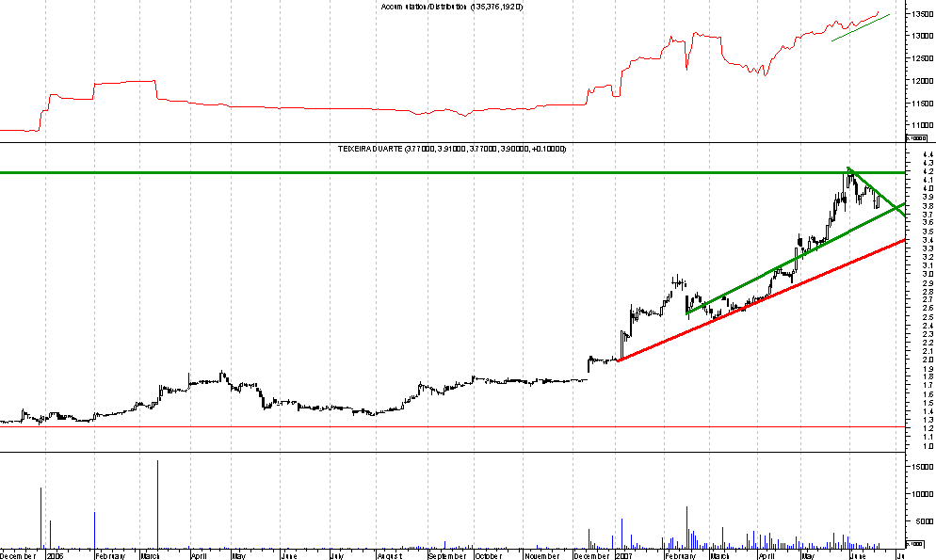Select the 12500 label on indicator scale
Screen dimensions: 936x560
tap(923, 58)
